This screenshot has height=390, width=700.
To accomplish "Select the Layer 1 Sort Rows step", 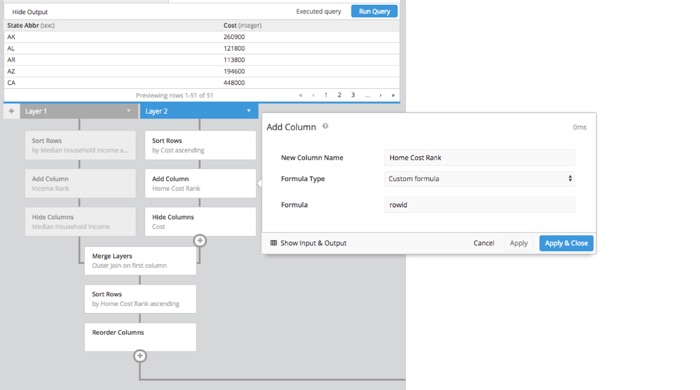I will (80, 145).
